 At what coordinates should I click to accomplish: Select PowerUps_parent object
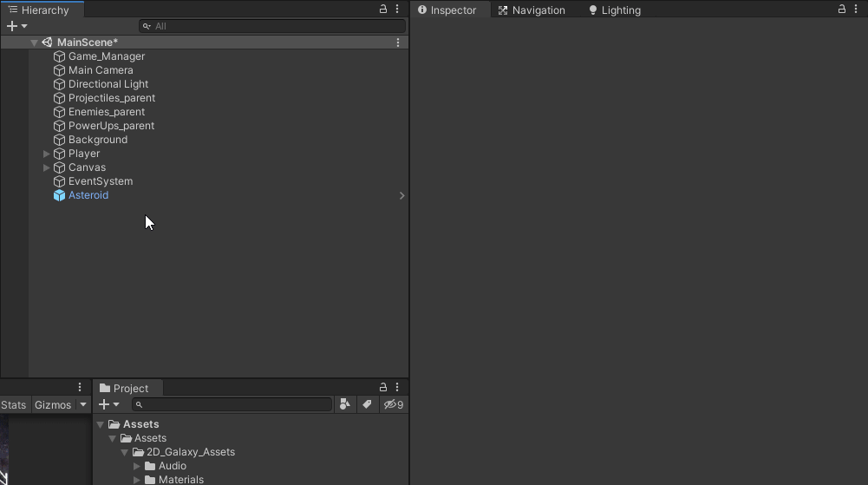click(x=111, y=126)
